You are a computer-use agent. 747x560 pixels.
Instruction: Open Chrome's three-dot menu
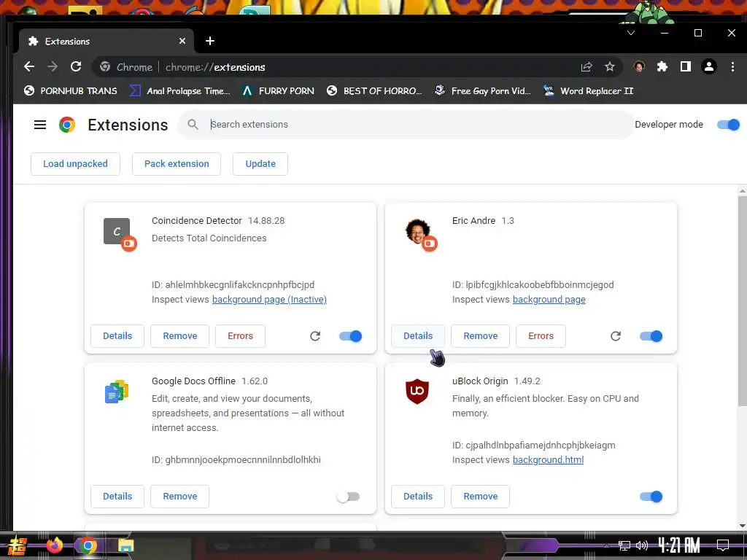(732, 66)
